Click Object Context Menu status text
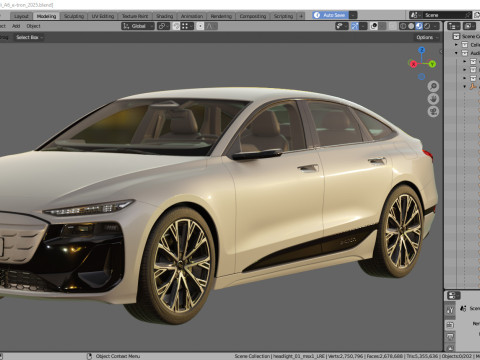Viewport: 480px width, 360px height. 118,356
